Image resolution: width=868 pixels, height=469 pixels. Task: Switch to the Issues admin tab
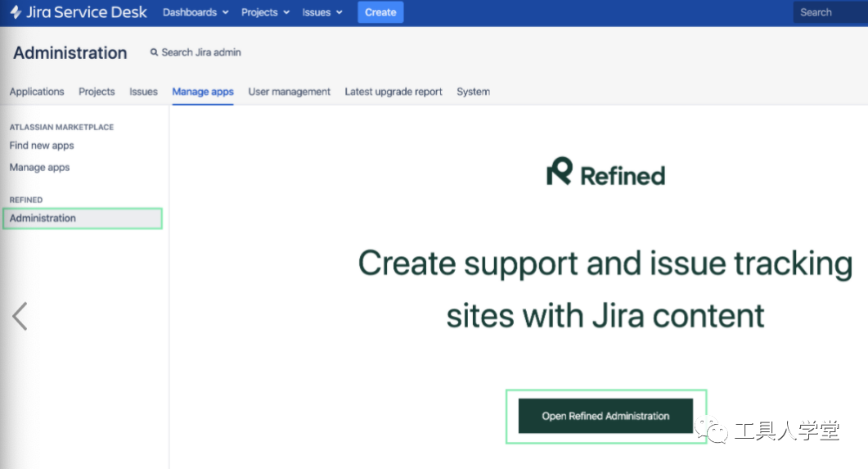tap(143, 92)
